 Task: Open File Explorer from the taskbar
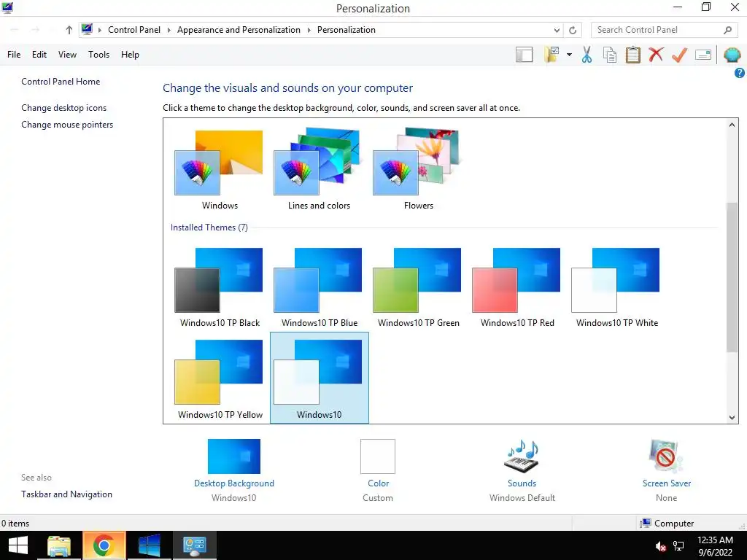[x=59, y=545]
